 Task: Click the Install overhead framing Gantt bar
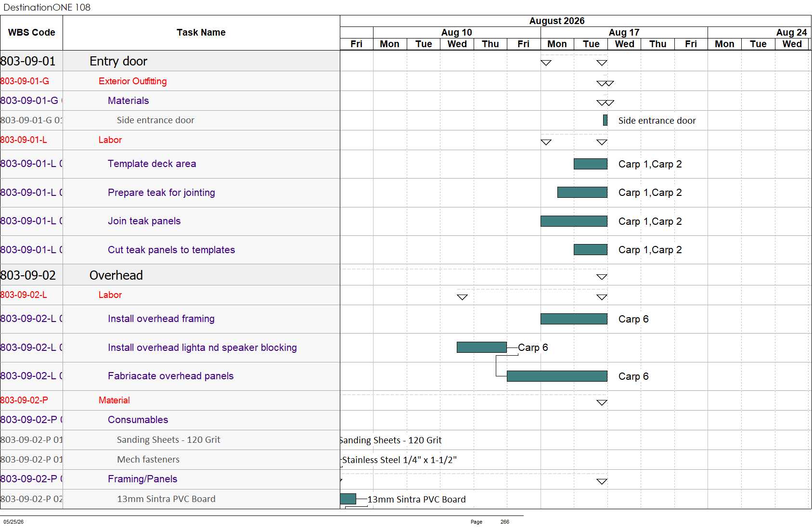(x=574, y=319)
